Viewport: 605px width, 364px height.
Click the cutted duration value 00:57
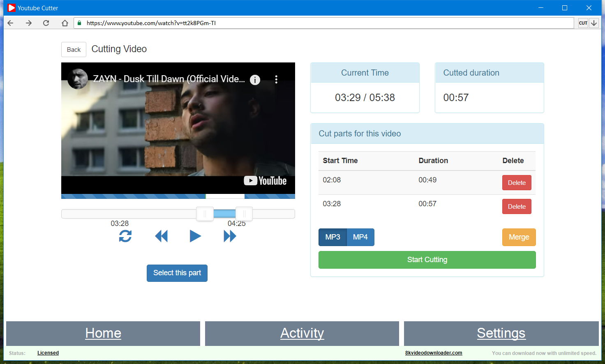[x=456, y=98]
